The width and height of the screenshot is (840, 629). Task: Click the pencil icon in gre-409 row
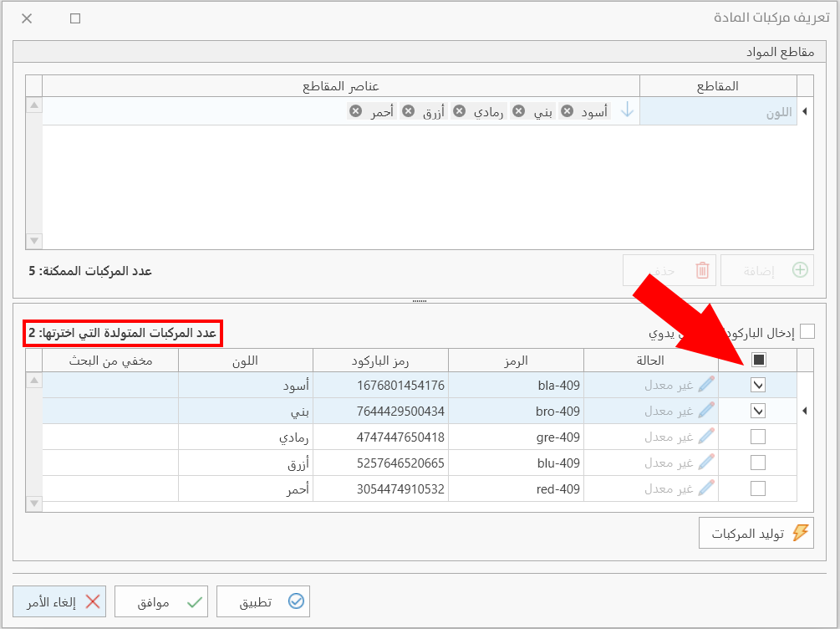tap(706, 437)
